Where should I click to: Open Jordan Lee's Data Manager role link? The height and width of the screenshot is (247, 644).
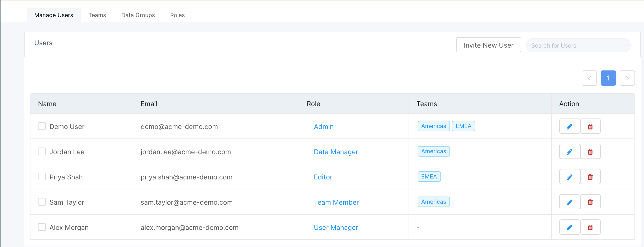click(336, 152)
